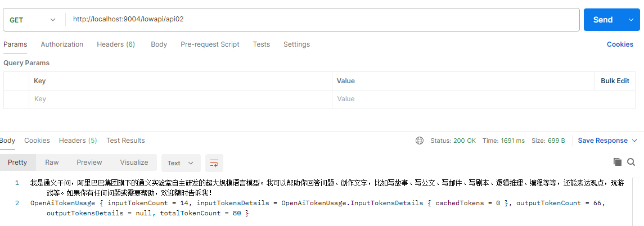The image size is (644, 226).
Task: Open the request Body tab
Action: pyautogui.click(x=159, y=44)
